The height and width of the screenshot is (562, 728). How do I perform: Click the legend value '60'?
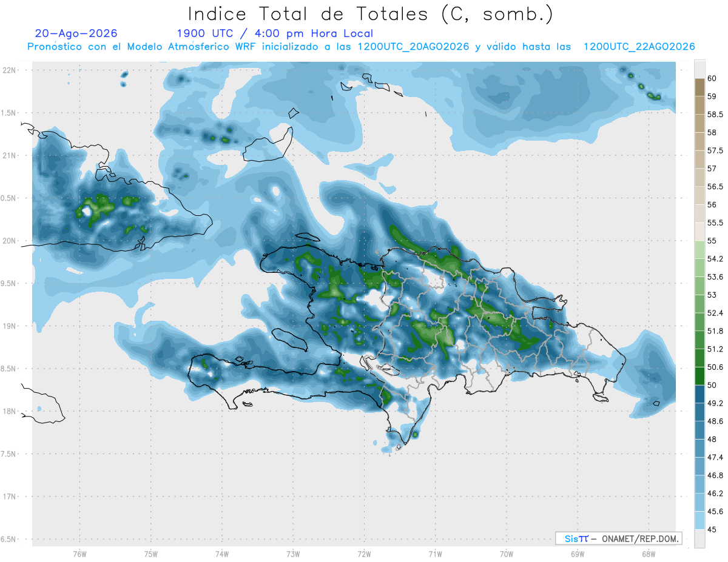coord(712,78)
